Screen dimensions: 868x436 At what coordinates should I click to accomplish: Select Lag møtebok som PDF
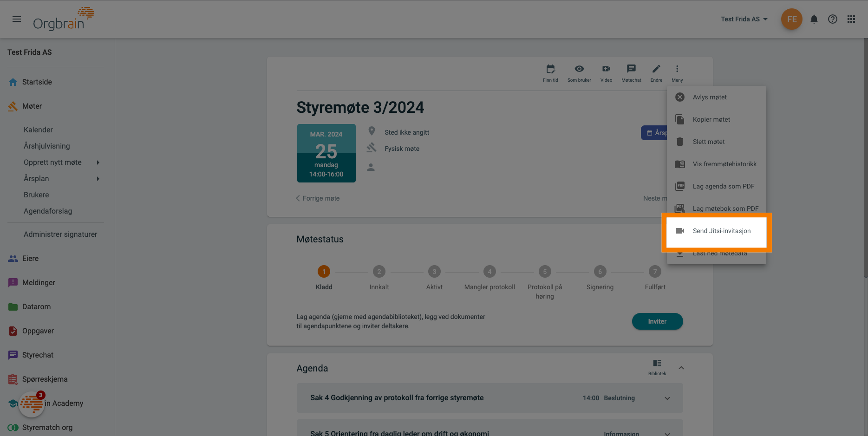pyautogui.click(x=717, y=208)
